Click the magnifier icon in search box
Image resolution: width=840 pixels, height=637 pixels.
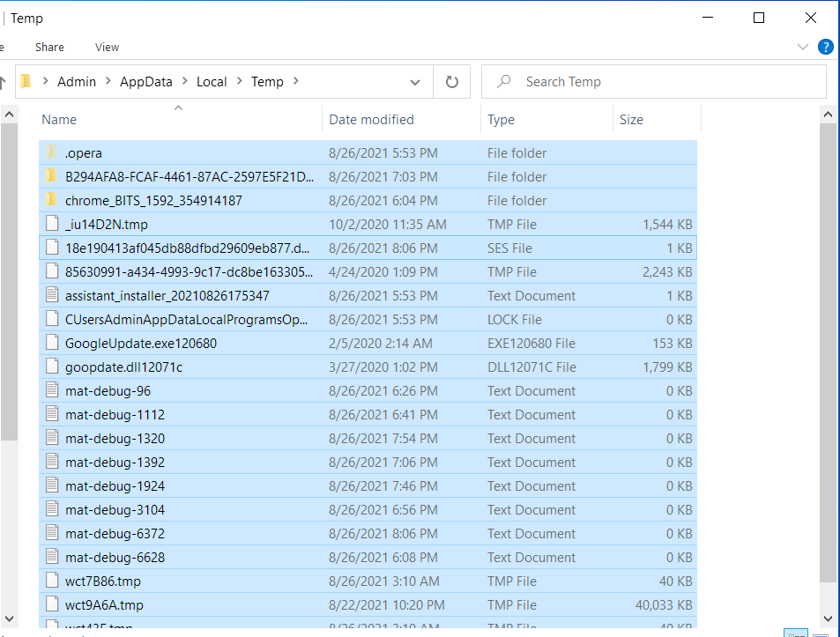(504, 82)
